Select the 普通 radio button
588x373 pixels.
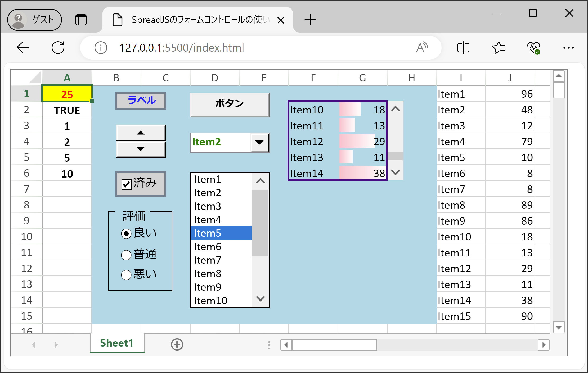[126, 255]
